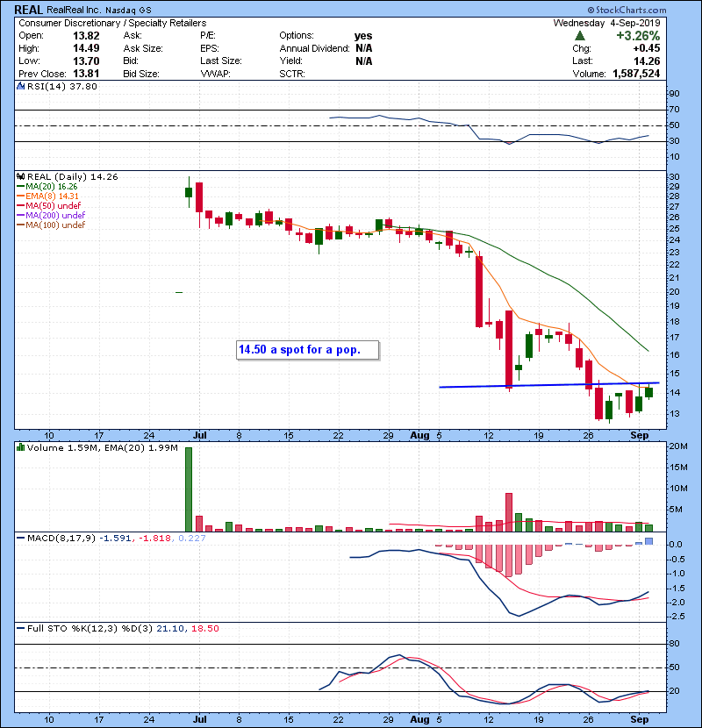Click the blue horizontal support line near 14.50

pos(549,385)
